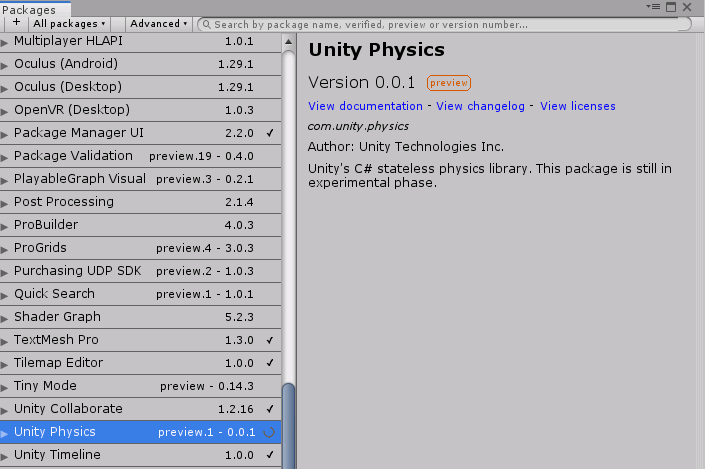
Task: Expand the Tiny Mode entry arrow
Action: 4,388
